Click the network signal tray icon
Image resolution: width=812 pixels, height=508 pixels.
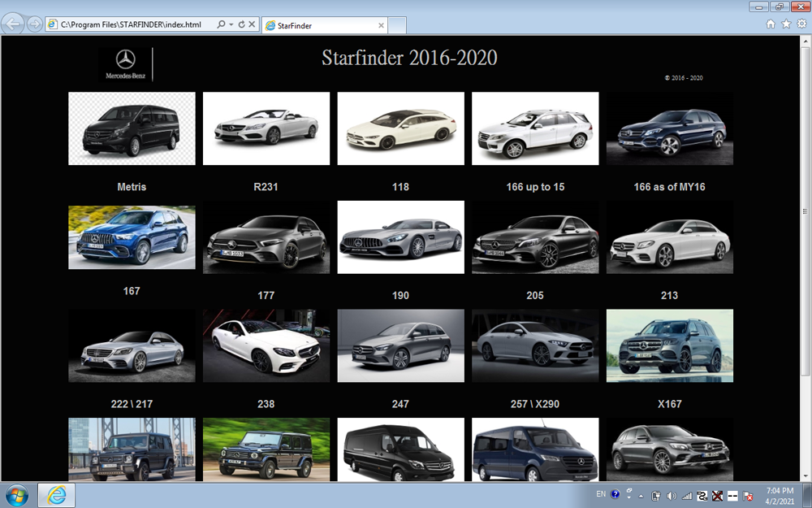coord(687,496)
